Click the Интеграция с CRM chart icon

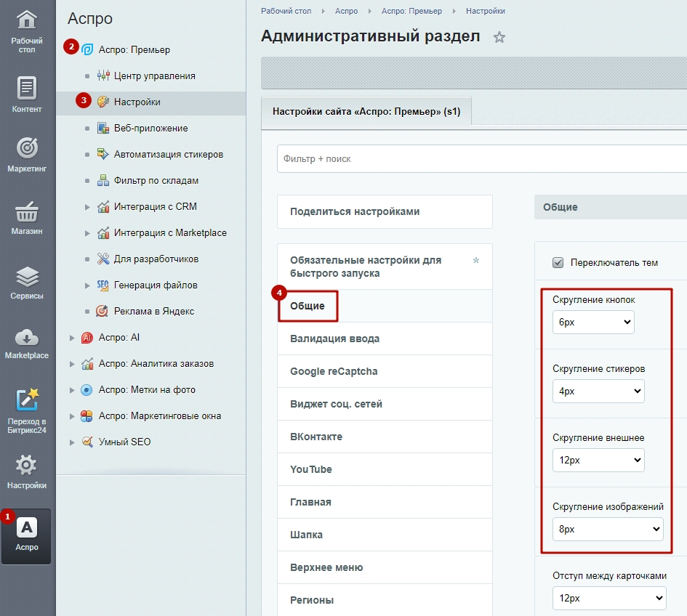click(103, 206)
